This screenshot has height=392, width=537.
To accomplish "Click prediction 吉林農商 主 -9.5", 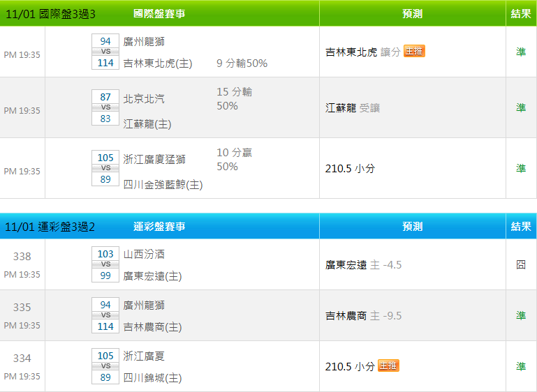I will [363, 316].
